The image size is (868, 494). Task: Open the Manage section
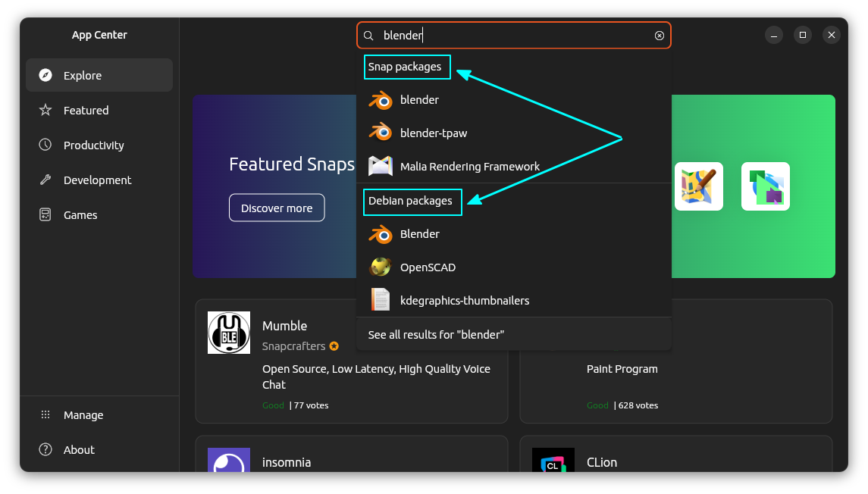click(83, 414)
